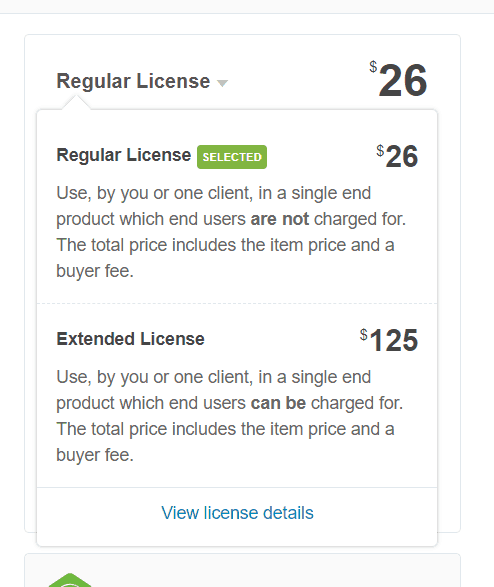
Task: Click the large $26 header price
Action: tap(398, 80)
